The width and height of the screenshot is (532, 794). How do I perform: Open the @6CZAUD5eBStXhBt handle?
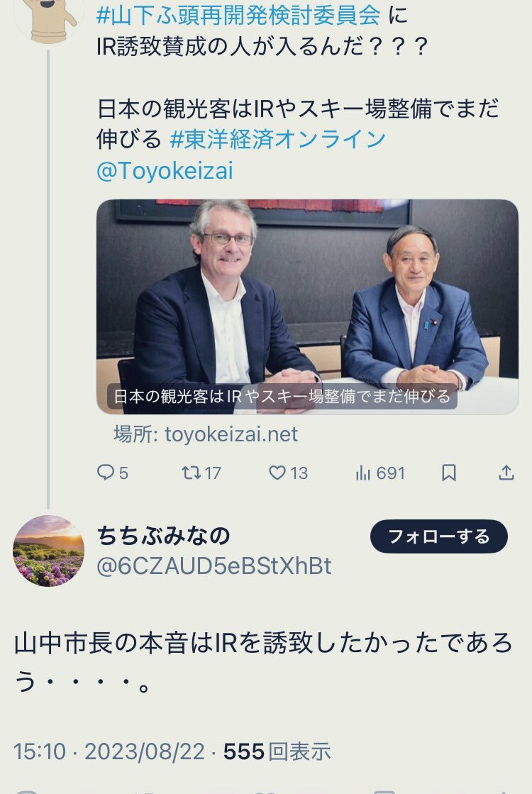(x=214, y=566)
